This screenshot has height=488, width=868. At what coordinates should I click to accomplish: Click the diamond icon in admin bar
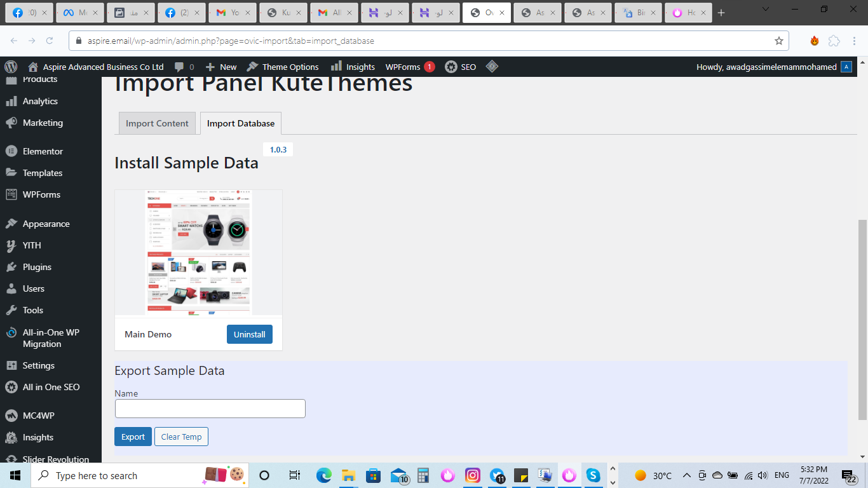coord(492,67)
